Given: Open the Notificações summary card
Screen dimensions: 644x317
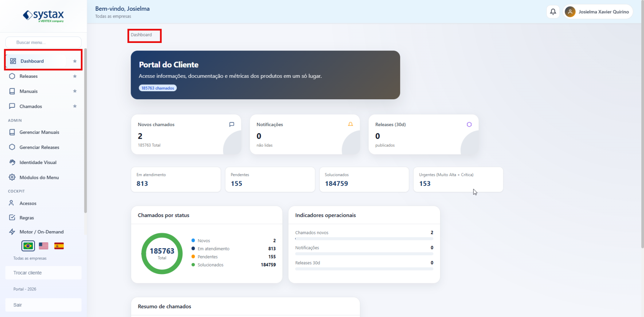Looking at the screenshot, I should tap(305, 135).
